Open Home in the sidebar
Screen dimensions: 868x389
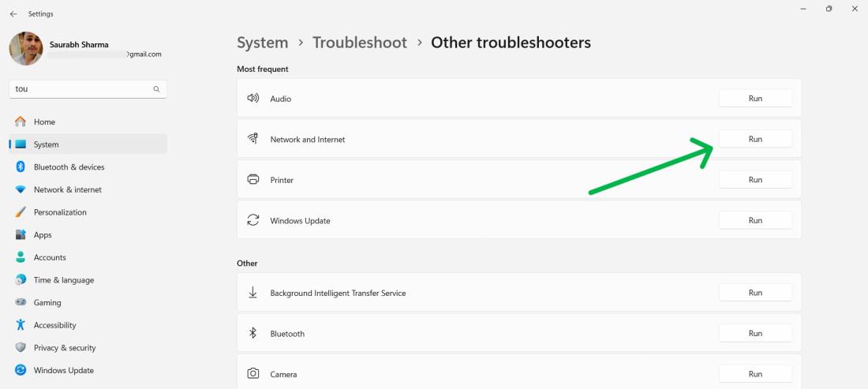(x=88, y=122)
